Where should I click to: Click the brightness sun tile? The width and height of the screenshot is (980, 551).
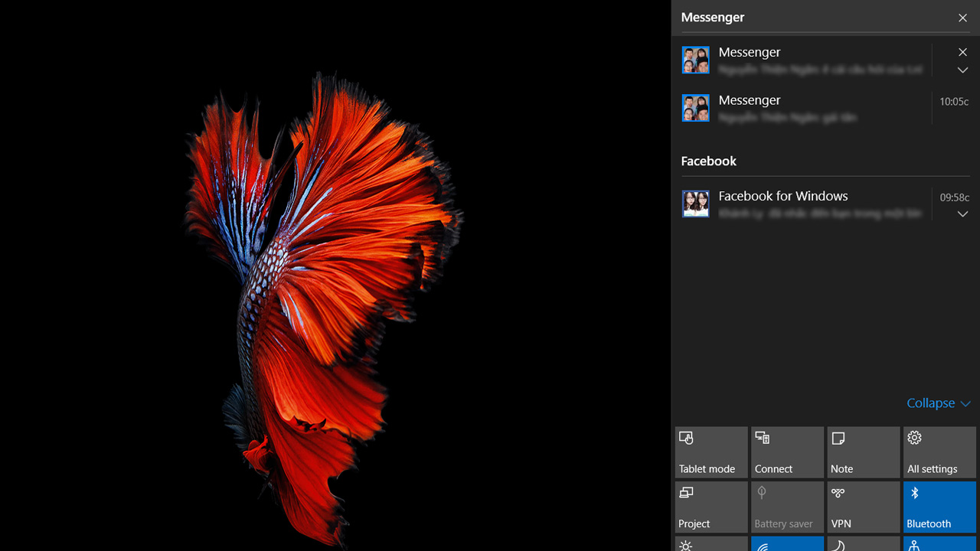point(711,544)
